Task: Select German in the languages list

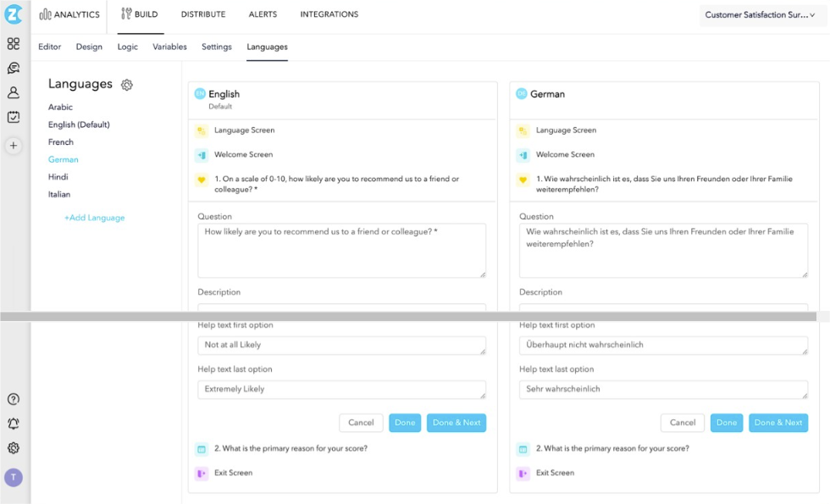Action: [63, 159]
